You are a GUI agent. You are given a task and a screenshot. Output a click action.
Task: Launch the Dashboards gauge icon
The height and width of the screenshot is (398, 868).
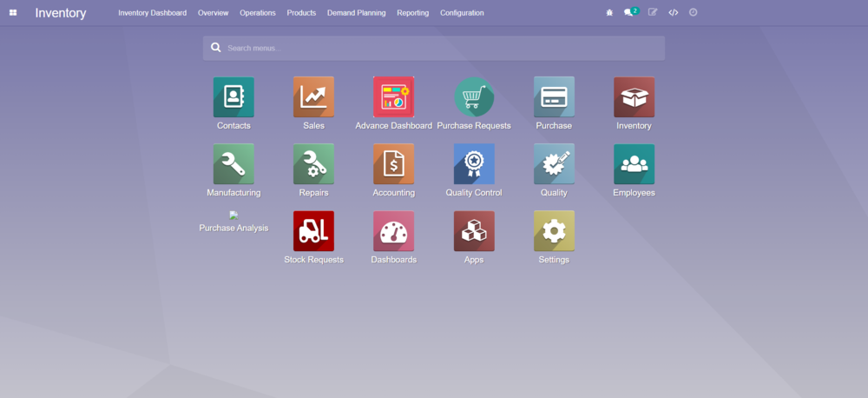pos(393,231)
